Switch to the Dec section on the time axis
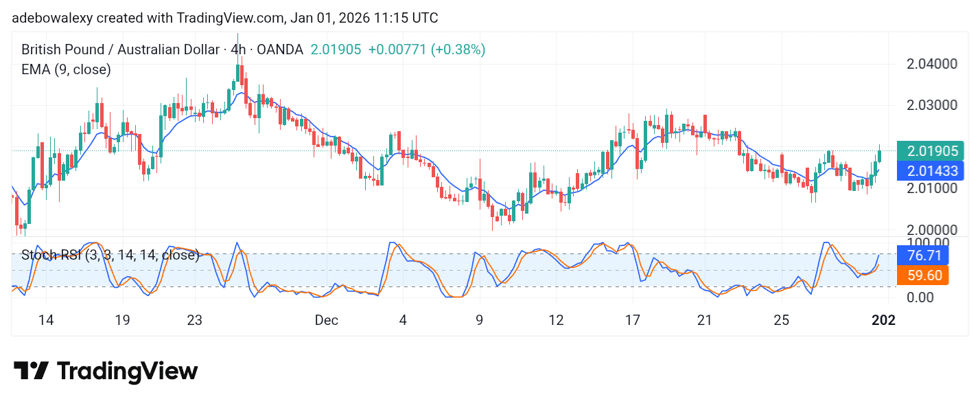980x406 pixels. pos(327,320)
